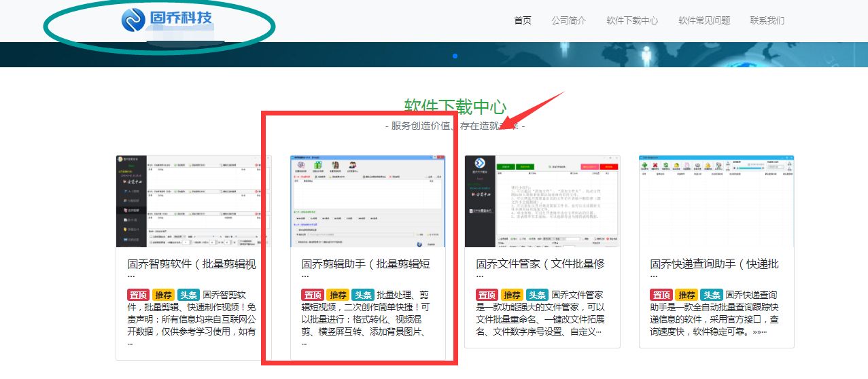Click the 软件下载中心 green section heading

point(455,107)
